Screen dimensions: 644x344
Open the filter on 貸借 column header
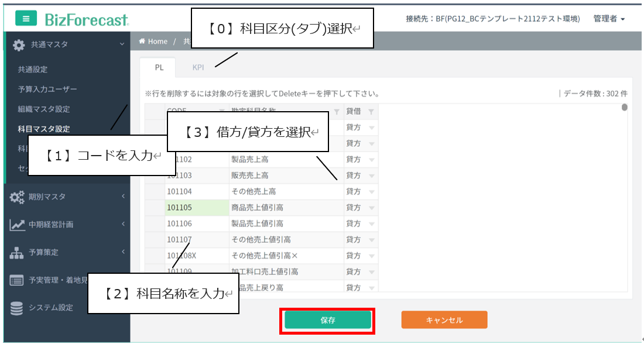[x=371, y=111]
